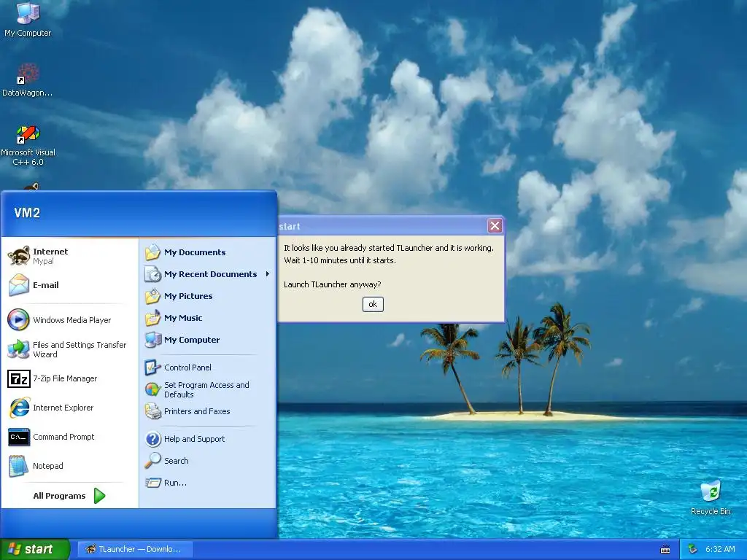Open the DataWagon desktop shortcut

pyautogui.click(x=28, y=79)
